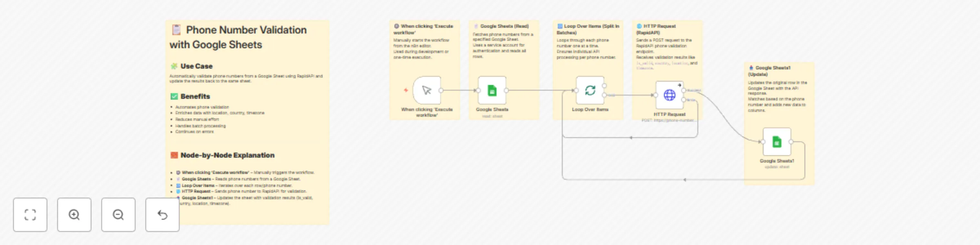Image resolution: width=980 pixels, height=245 pixels.
Task: Click the Google Sheets1 node input handle
Action: coord(762,142)
